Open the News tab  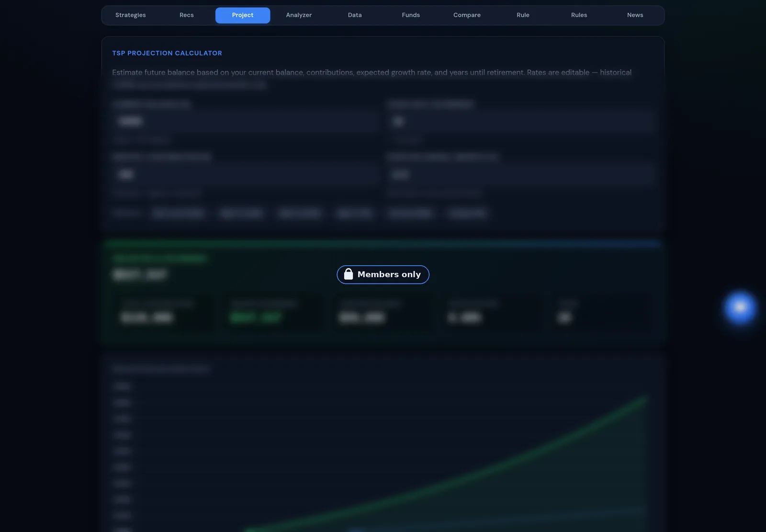(635, 15)
